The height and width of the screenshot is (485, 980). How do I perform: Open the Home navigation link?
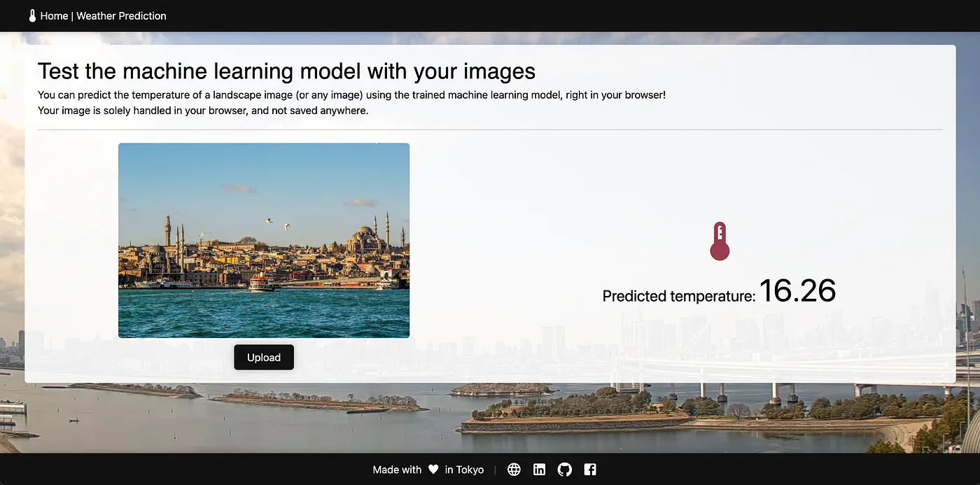pyautogui.click(x=53, y=15)
